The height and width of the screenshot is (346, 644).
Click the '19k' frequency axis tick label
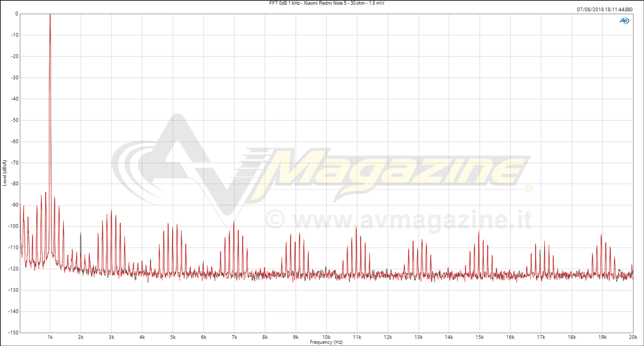point(603,337)
